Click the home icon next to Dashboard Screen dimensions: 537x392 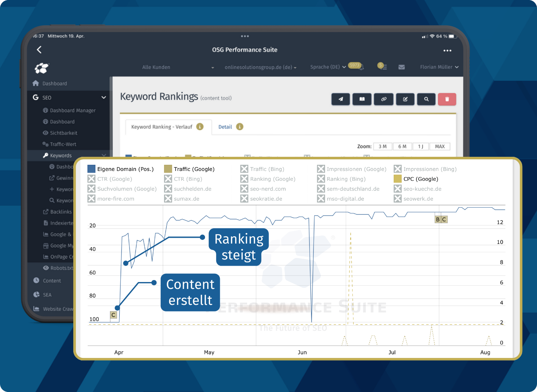coord(36,83)
